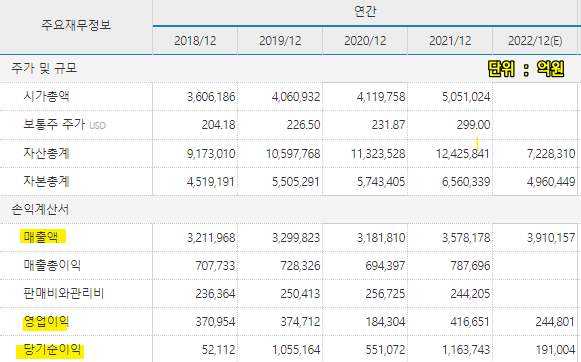Click the 영업이익 value 184,304
Image resolution: width=581 pixels, height=362 pixels.
point(385,322)
